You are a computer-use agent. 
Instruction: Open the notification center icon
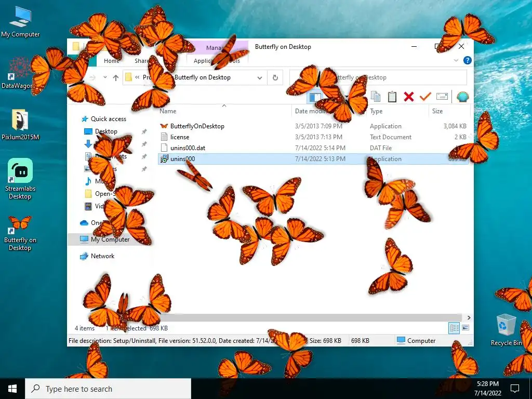pos(515,389)
